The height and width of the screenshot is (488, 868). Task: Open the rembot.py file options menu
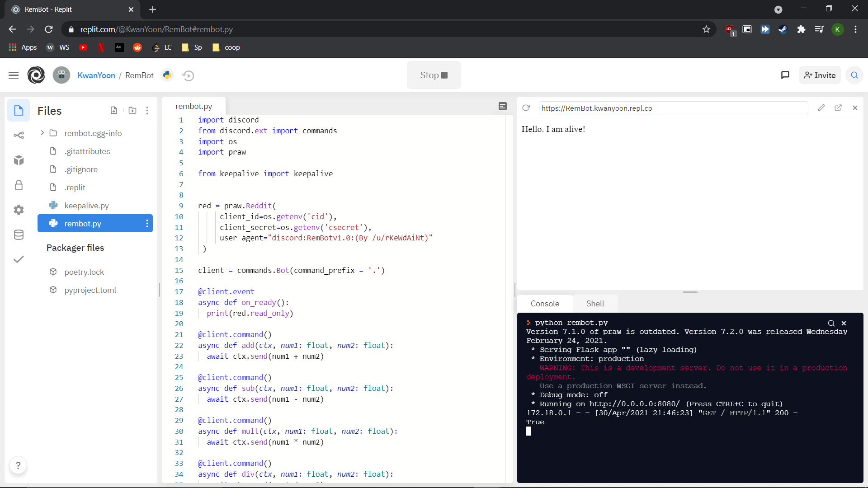147,223
